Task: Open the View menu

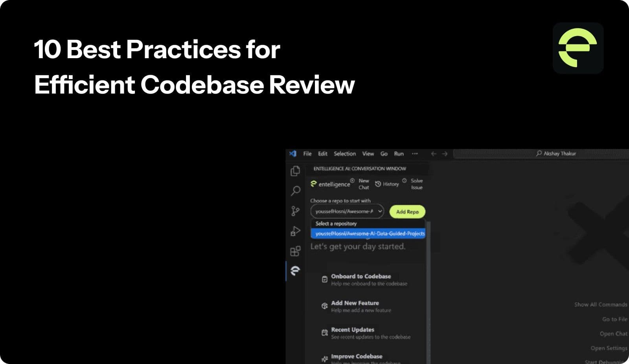Action: coord(368,154)
